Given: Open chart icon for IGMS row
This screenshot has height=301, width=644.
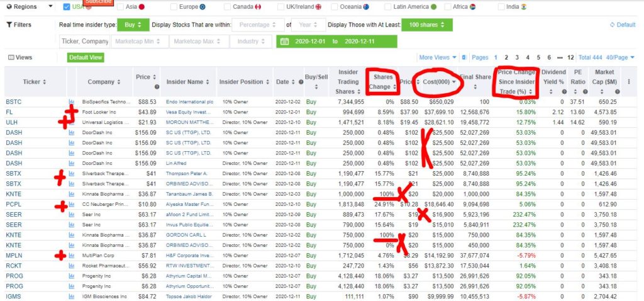Looking at the screenshot, I should point(72,297).
